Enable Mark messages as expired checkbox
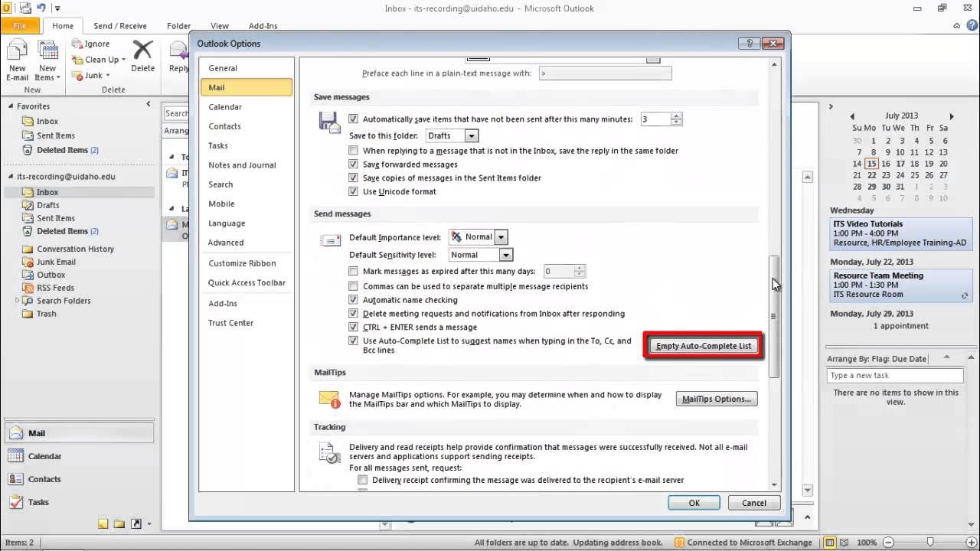Viewport: 980px width, 551px height. coord(353,271)
